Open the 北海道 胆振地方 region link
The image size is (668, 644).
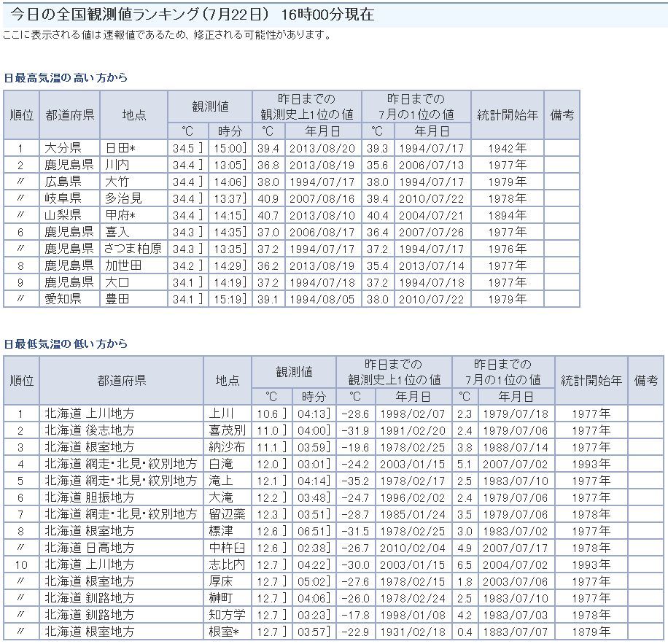click(x=89, y=497)
